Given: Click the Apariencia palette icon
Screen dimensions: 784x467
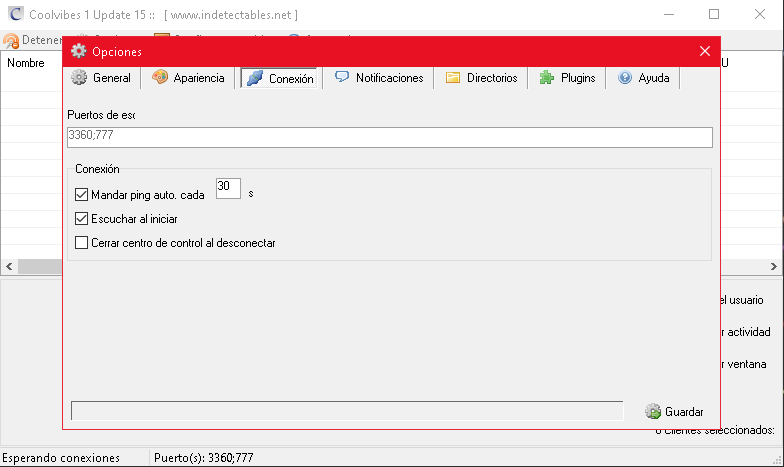Looking at the screenshot, I should (x=160, y=78).
